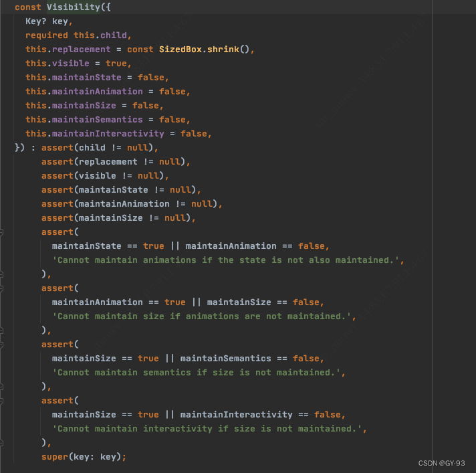Click the 'const' keyword before Visibility

point(28,7)
